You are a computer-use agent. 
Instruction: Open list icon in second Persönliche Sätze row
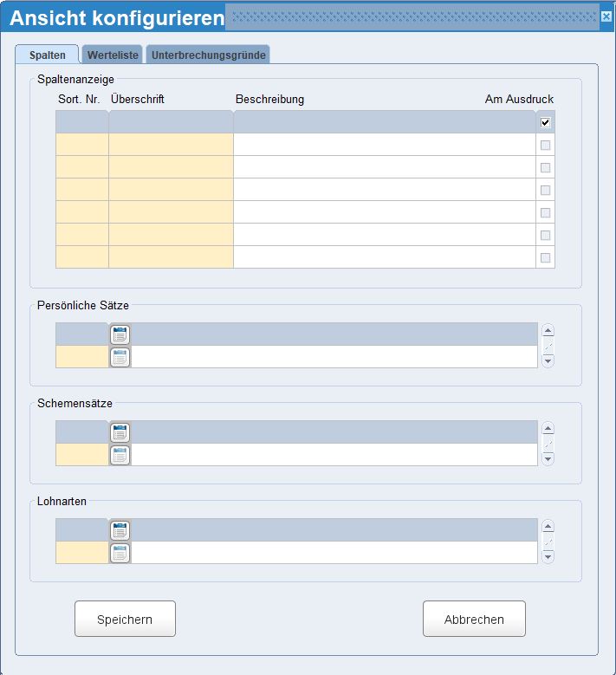coord(120,357)
